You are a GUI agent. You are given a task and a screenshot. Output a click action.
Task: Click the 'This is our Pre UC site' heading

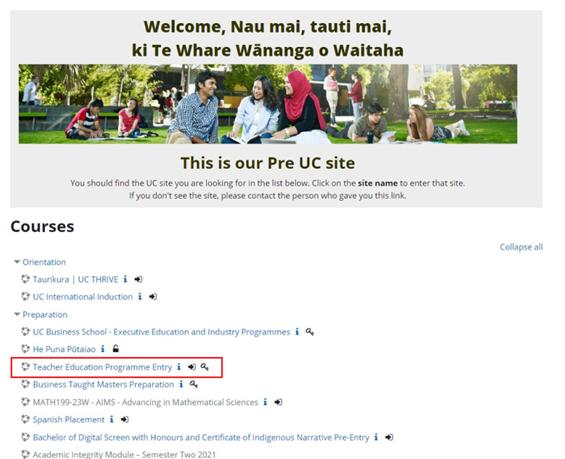coord(268,163)
